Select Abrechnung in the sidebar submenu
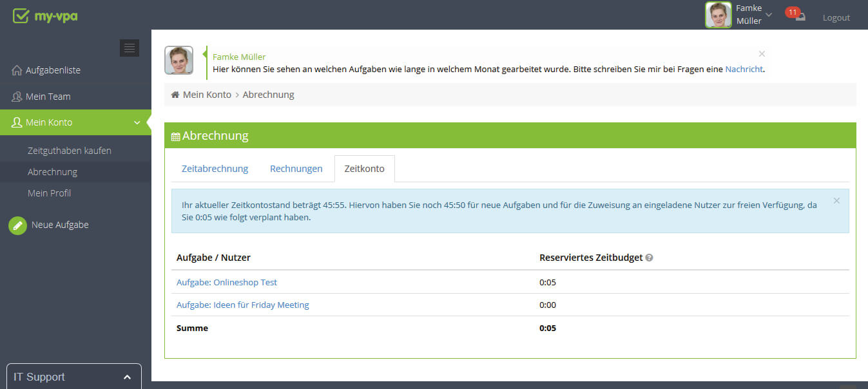The image size is (868, 389). pos(52,172)
